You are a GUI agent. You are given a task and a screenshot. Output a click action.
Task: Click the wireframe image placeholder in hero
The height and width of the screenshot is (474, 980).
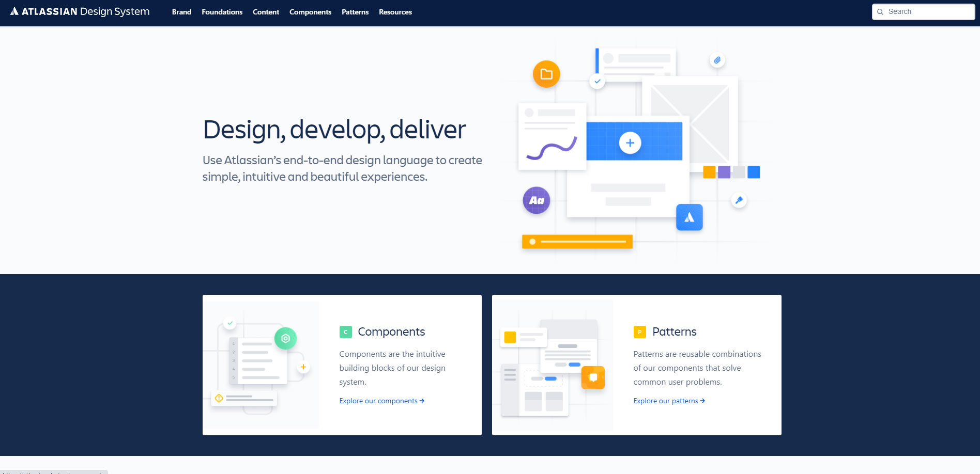pyautogui.click(x=690, y=124)
